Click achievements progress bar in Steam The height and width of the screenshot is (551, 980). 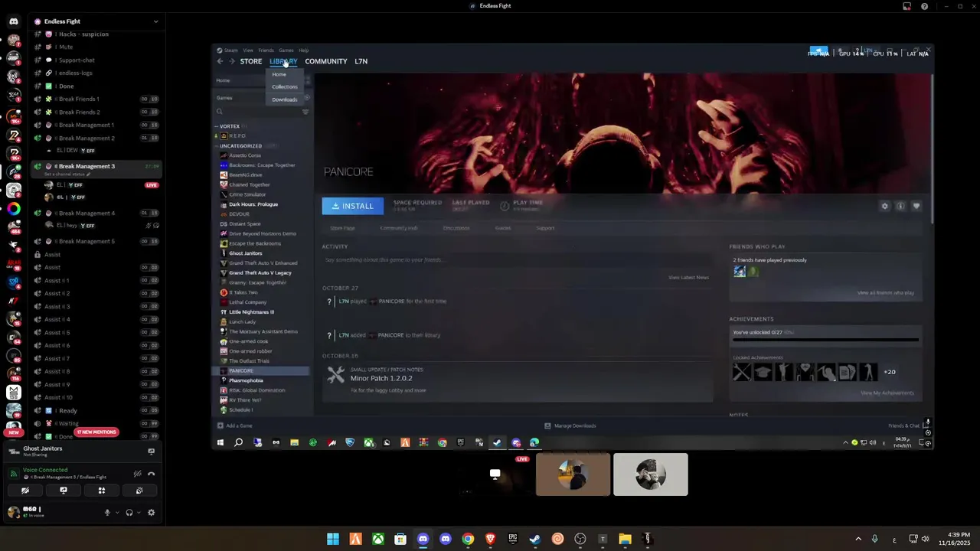(825, 340)
